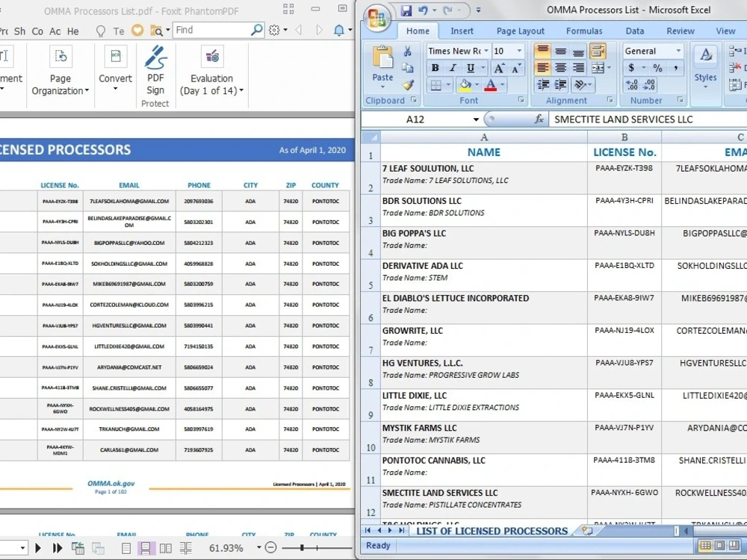Enable continuous page view in Foxit status bar

pyautogui.click(x=146, y=548)
